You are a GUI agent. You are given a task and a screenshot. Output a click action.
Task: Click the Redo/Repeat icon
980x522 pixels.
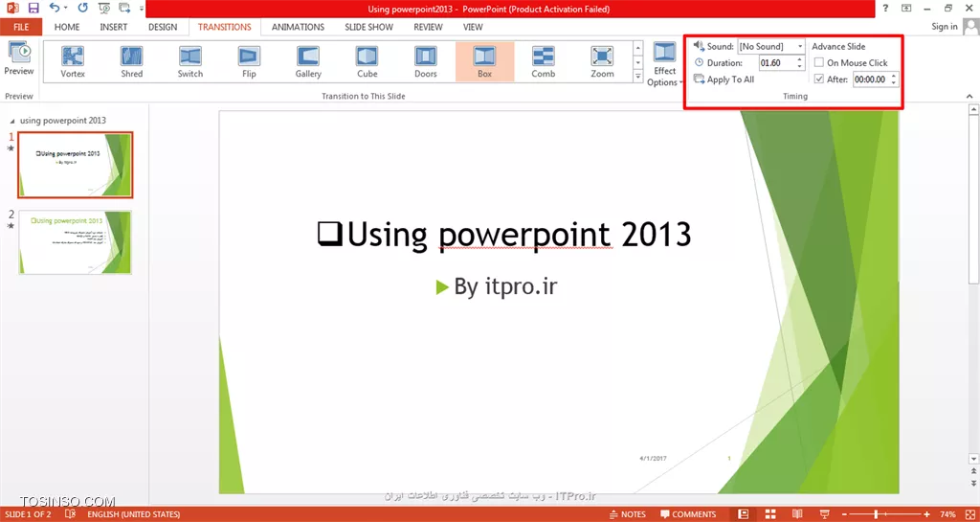83,8
